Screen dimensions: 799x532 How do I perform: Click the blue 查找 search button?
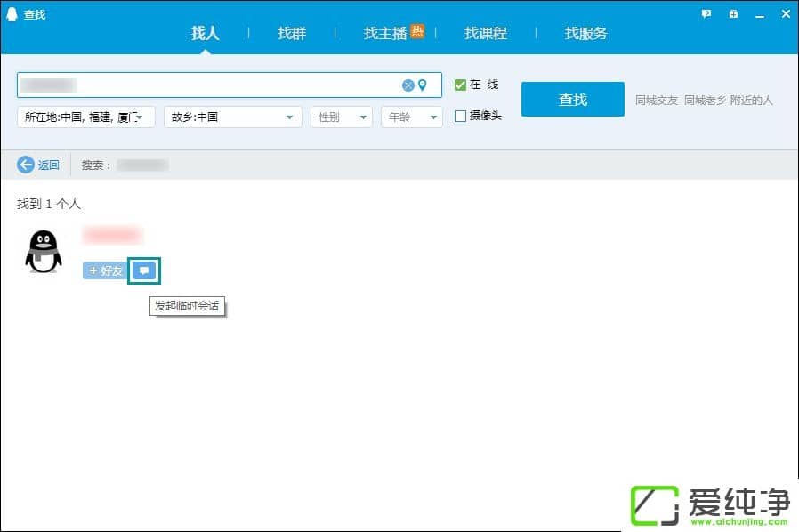[572, 99]
